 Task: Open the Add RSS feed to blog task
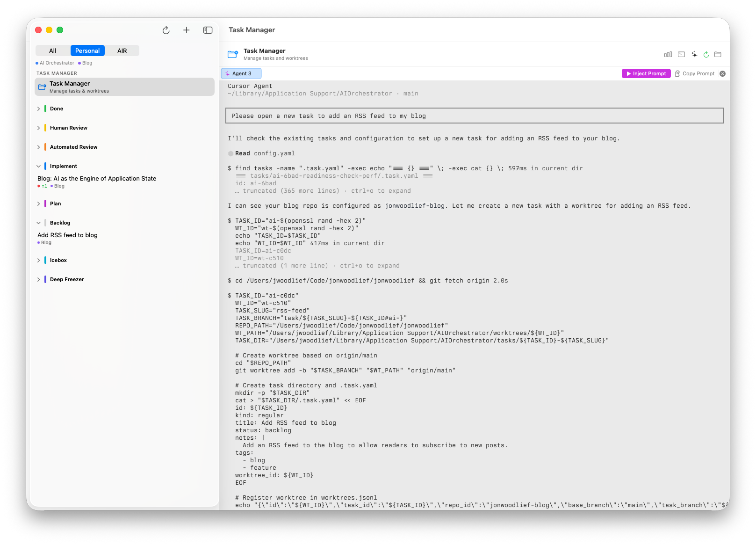[68, 235]
